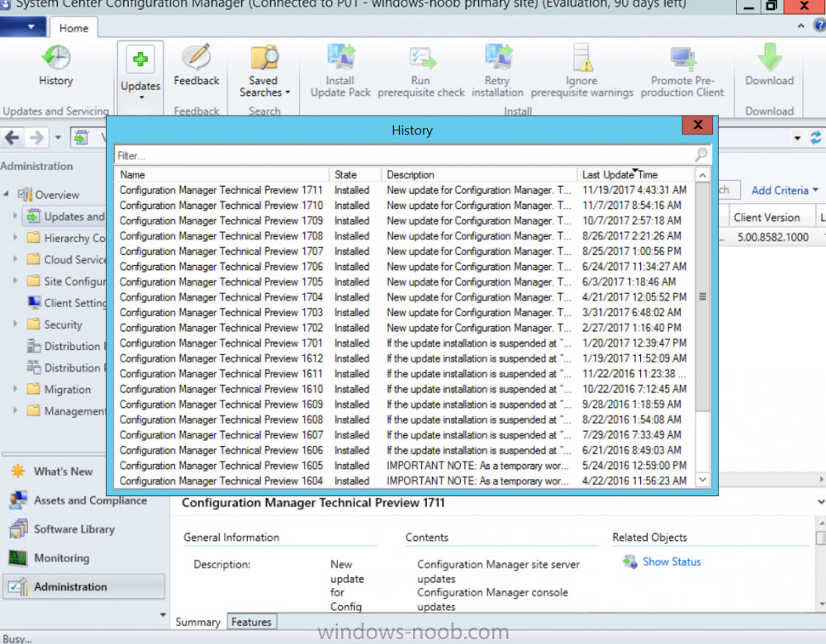Open the Add Criteria dropdown
This screenshot has height=644, width=826.
[x=785, y=191]
